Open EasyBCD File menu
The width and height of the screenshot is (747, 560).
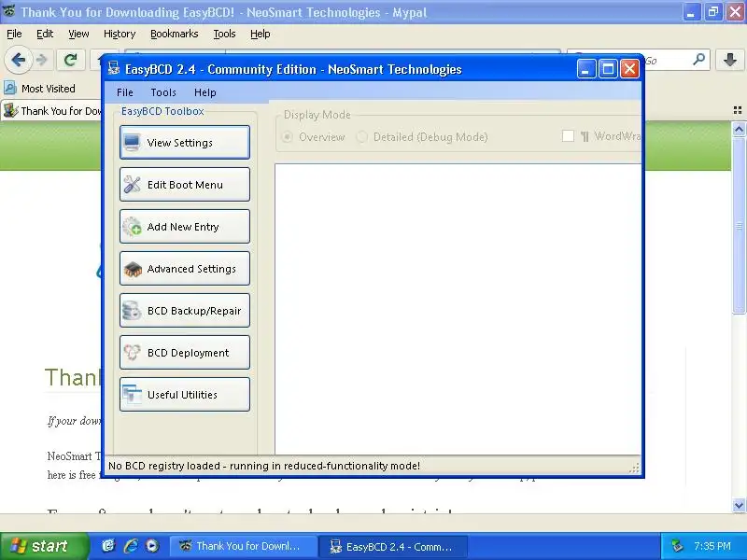pyautogui.click(x=125, y=92)
